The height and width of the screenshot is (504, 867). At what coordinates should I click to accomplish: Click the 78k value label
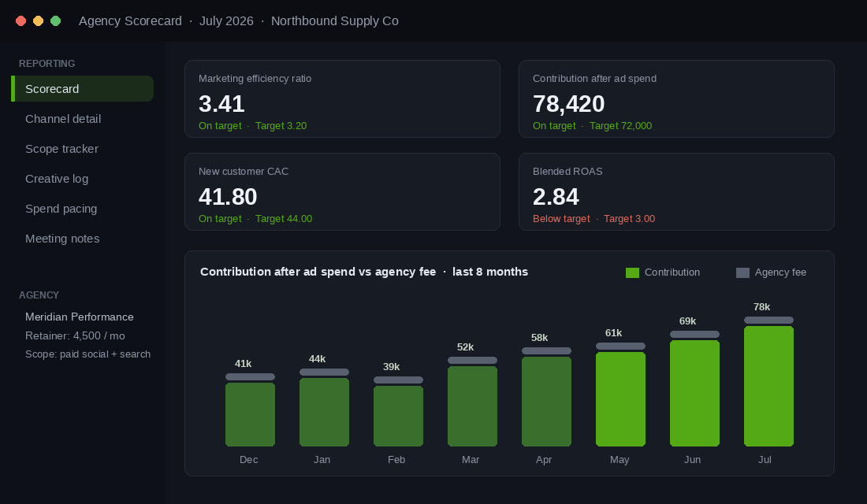pyautogui.click(x=762, y=306)
